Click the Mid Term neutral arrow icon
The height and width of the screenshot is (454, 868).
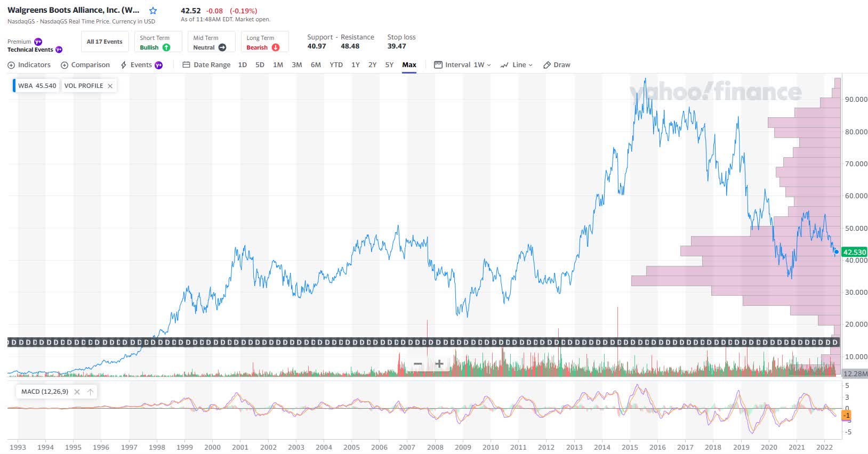tap(222, 47)
